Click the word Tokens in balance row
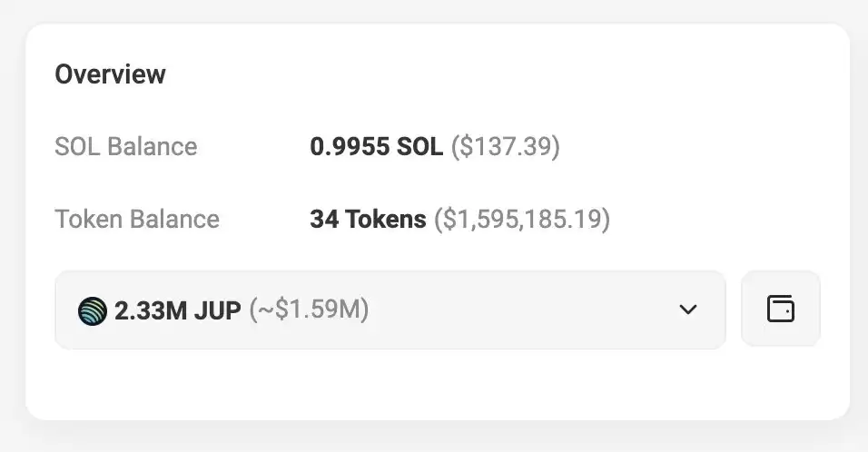The height and width of the screenshot is (452, 868). click(386, 219)
